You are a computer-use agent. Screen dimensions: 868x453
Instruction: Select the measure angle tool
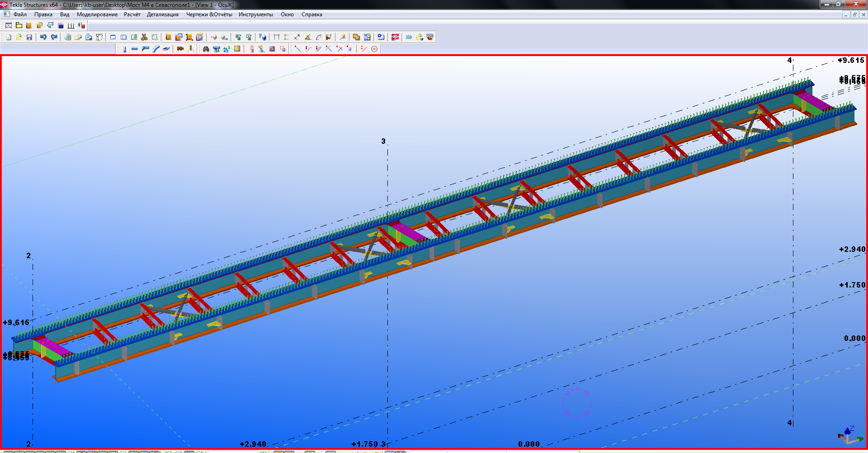(308, 37)
